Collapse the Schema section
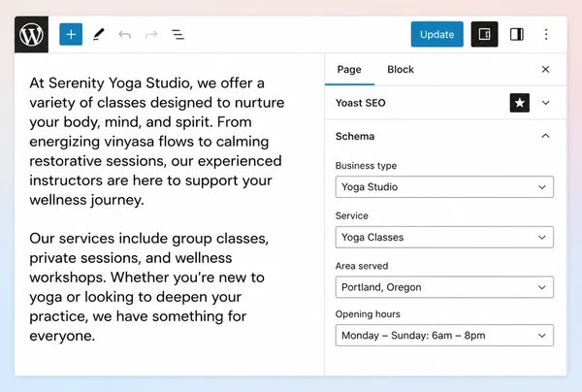 [545, 136]
